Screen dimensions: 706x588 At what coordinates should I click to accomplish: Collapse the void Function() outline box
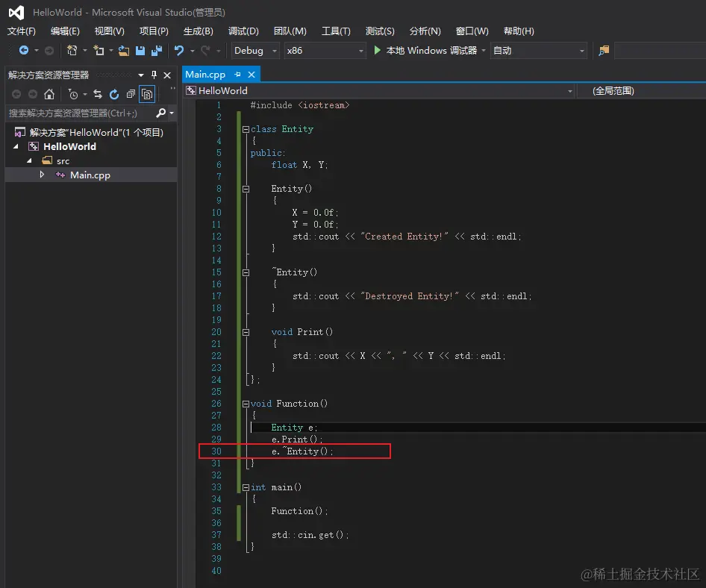(246, 404)
